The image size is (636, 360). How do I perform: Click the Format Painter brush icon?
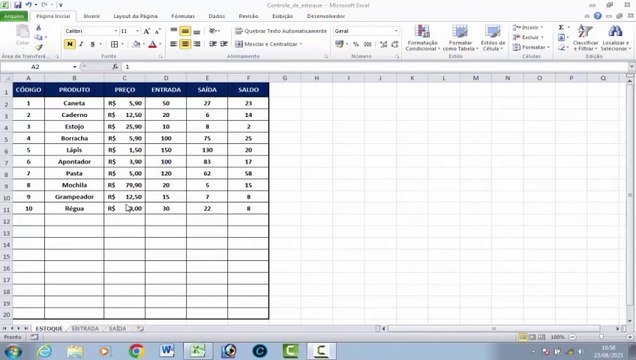tap(39, 47)
